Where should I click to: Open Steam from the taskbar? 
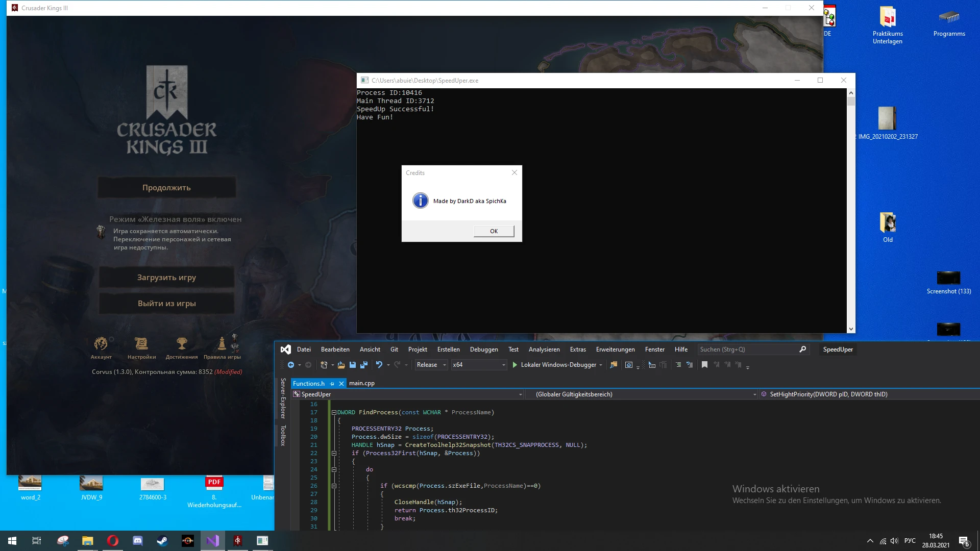pos(162,541)
